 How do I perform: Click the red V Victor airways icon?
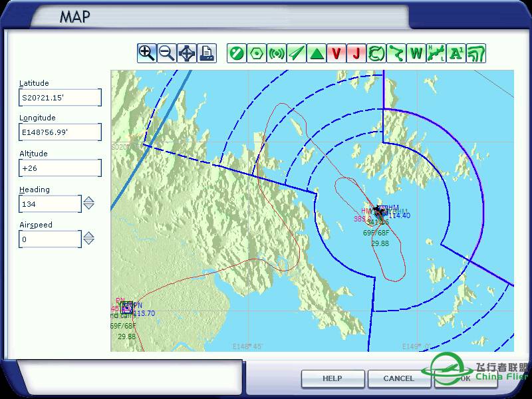[x=336, y=53]
